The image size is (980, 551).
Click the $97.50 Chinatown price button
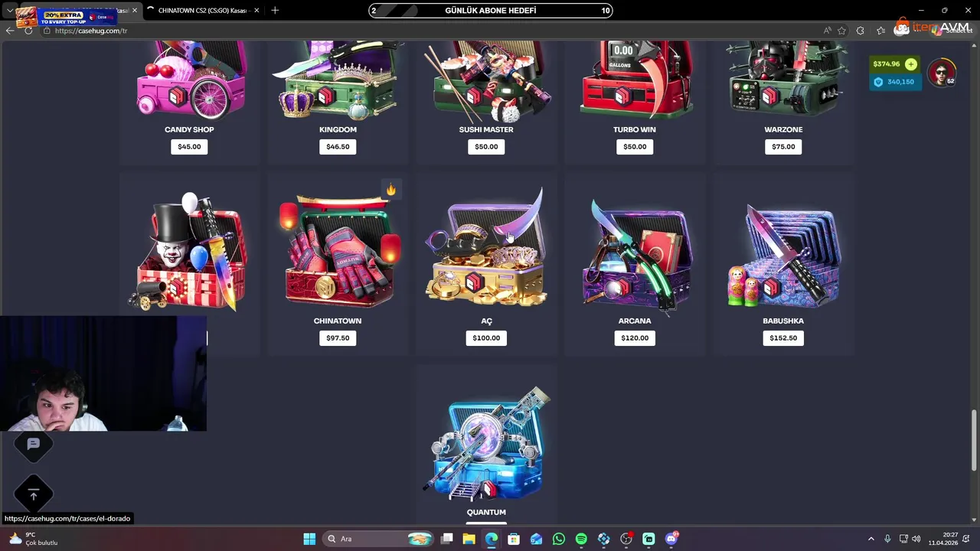(x=338, y=337)
